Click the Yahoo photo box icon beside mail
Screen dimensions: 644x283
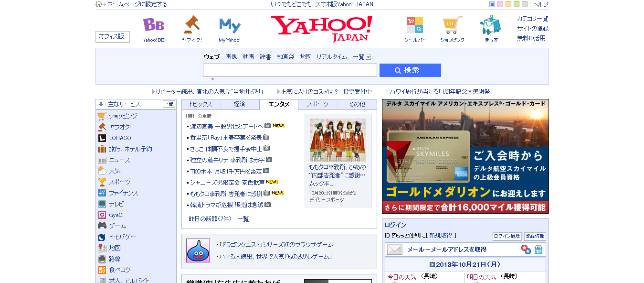538,250
